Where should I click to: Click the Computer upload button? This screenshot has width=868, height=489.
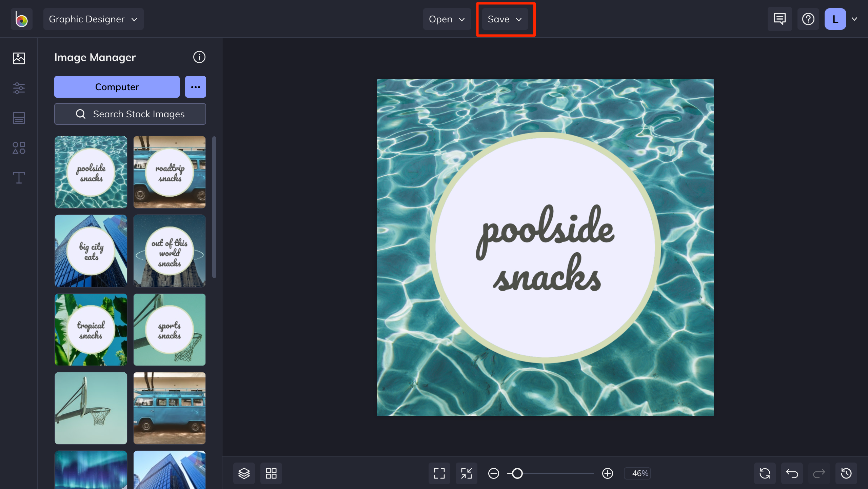point(117,87)
